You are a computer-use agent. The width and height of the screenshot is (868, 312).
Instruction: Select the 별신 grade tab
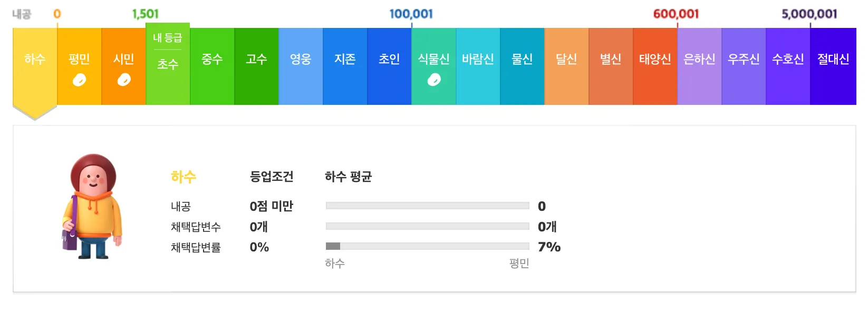point(611,66)
